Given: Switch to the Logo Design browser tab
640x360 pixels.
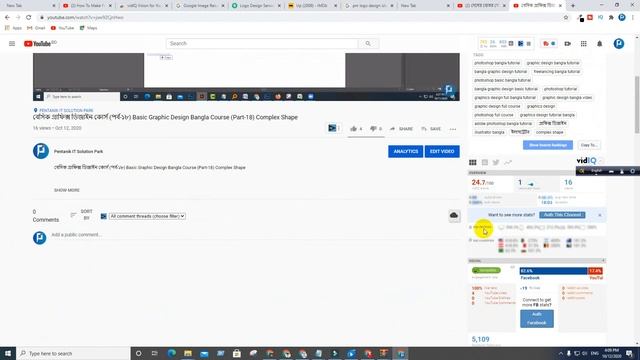Looking at the screenshot, I should click(256, 6).
